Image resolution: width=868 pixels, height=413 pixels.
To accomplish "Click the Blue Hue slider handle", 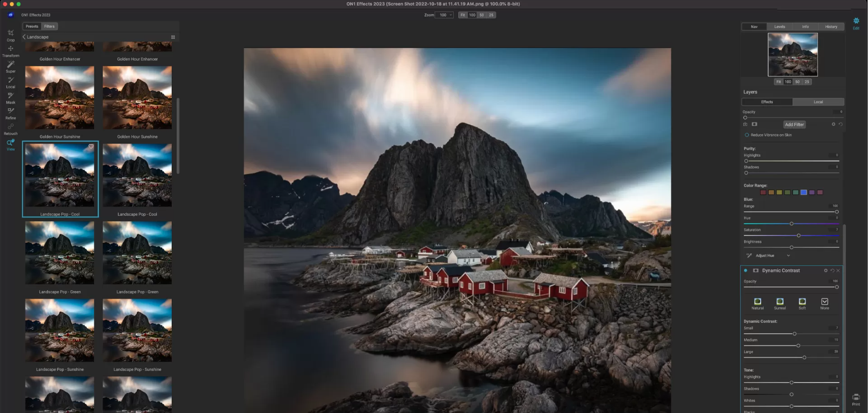I will pyautogui.click(x=791, y=224).
